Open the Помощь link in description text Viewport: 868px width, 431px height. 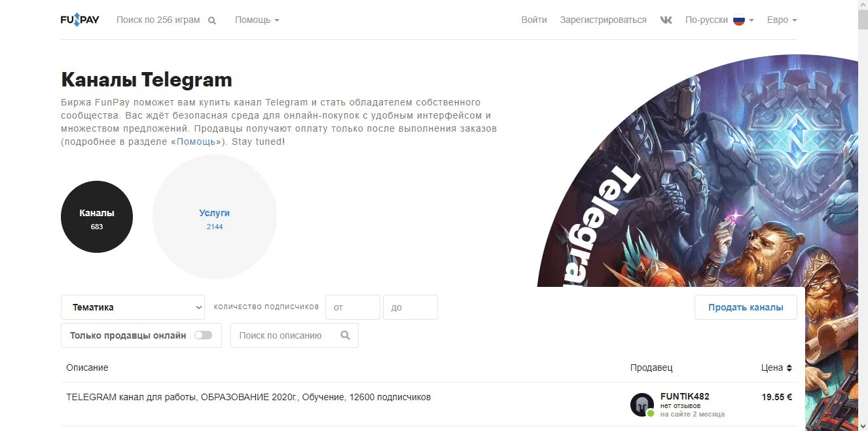(196, 141)
